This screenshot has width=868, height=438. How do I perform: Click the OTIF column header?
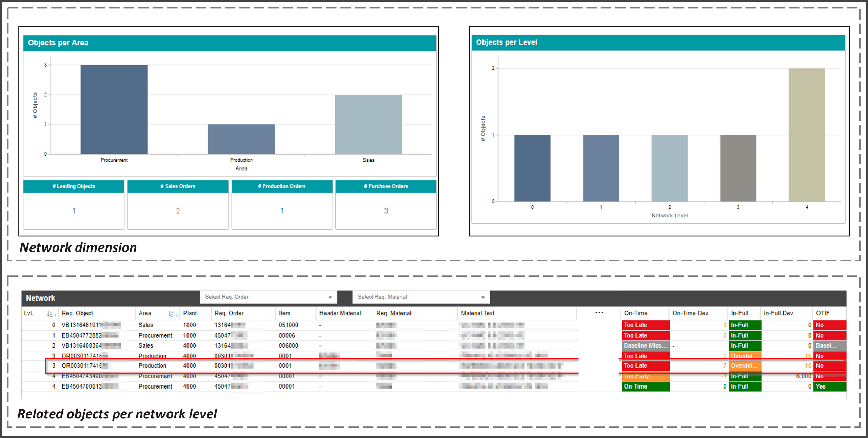point(823,313)
